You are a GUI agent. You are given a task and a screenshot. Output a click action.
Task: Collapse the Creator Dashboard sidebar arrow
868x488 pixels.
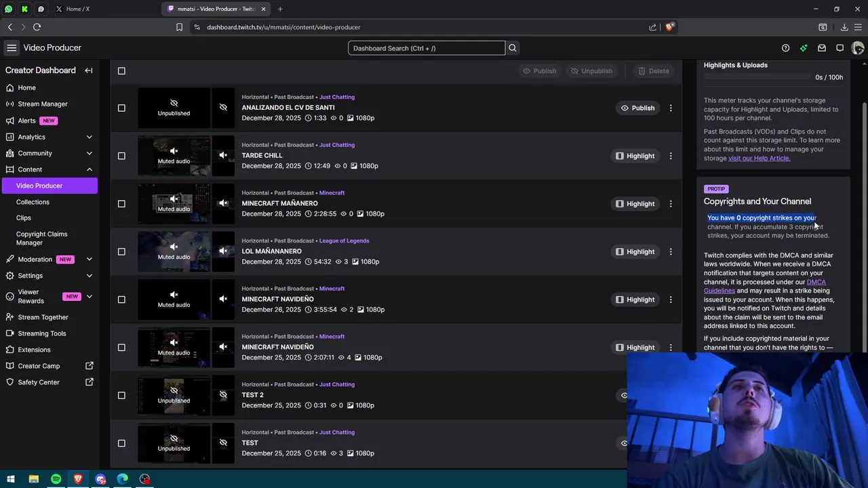[88, 70]
